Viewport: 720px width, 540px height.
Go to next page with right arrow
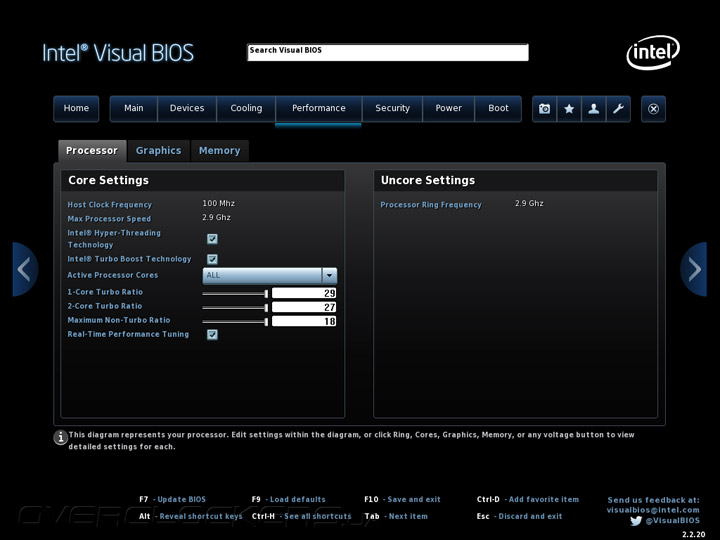point(694,269)
